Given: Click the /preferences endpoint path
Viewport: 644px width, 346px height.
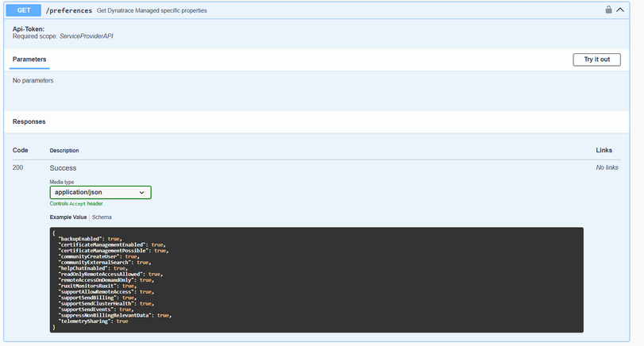Looking at the screenshot, I should tap(68, 10).
